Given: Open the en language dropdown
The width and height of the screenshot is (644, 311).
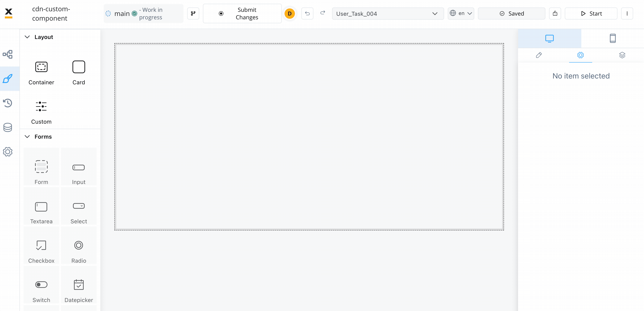Looking at the screenshot, I should [x=461, y=13].
